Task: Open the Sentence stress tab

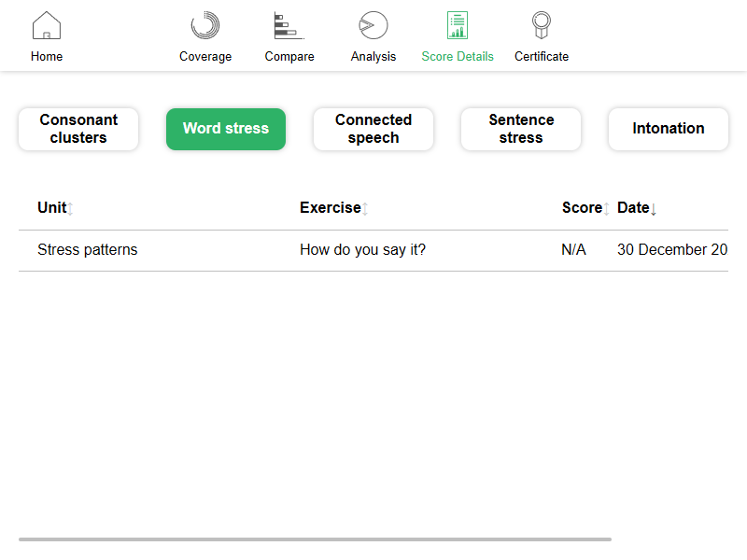Action: pos(521,129)
